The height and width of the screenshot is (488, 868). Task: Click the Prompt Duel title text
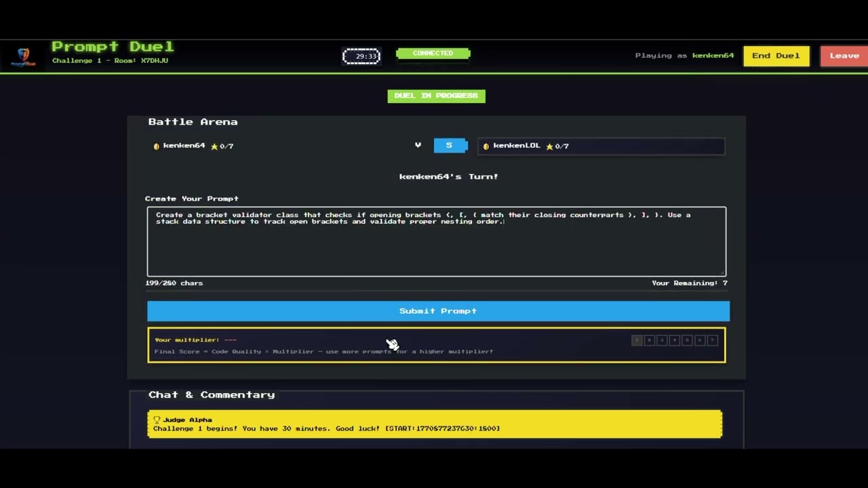113,47
